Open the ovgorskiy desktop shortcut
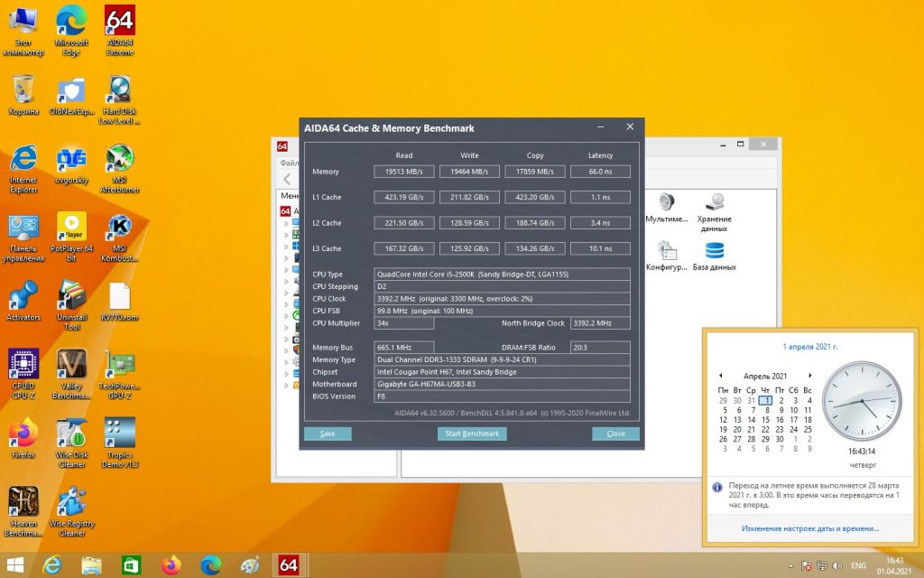924x578 pixels. (71, 164)
